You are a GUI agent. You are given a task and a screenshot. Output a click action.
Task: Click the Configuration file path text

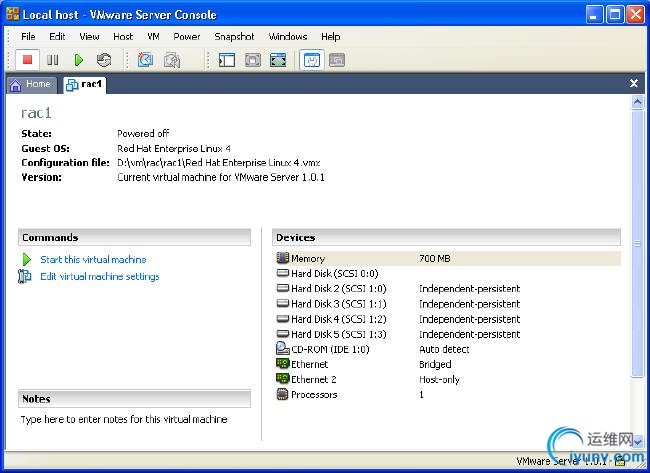(218, 163)
